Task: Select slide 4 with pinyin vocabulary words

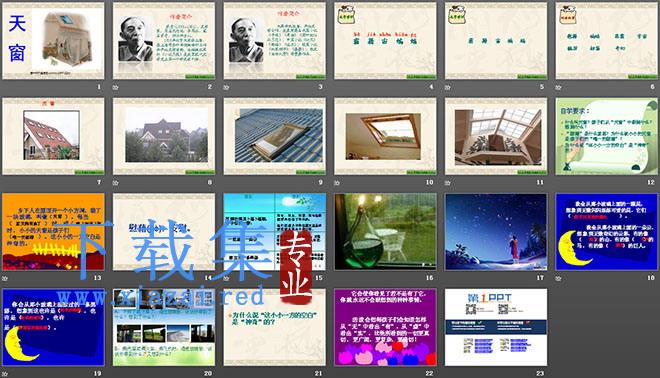Action: [x=385, y=40]
